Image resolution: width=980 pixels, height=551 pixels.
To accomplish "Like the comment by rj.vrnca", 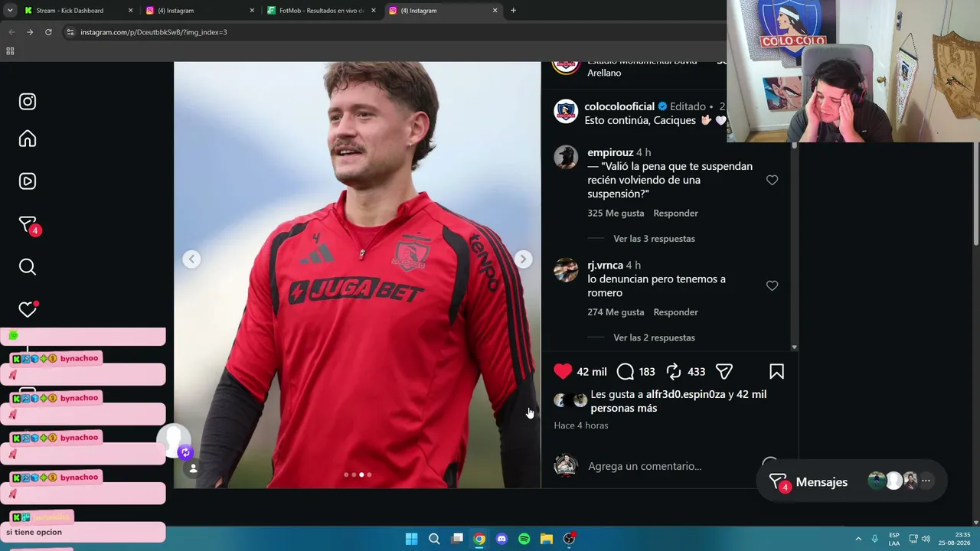I will (772, 285).
